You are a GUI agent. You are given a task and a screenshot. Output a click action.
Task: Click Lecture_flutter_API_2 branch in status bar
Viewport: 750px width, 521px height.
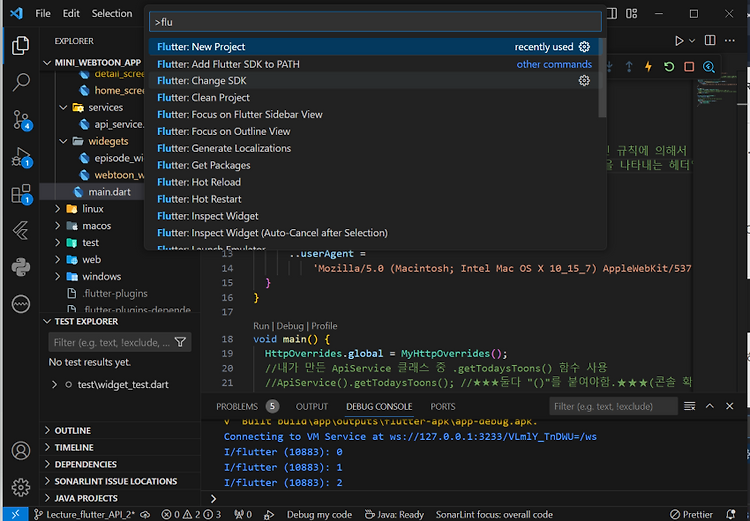click(x=86, y=514)
